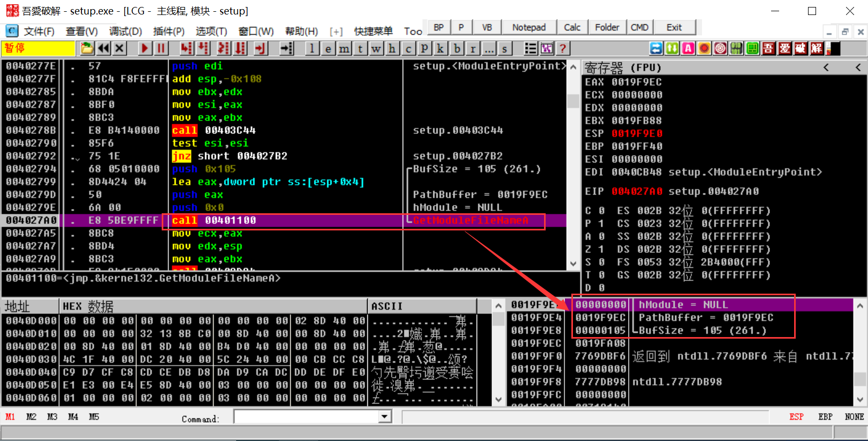Click the Step Into toolbar icon
The width and height of the screenshot is (868, 441).
[x=186, y=49]
